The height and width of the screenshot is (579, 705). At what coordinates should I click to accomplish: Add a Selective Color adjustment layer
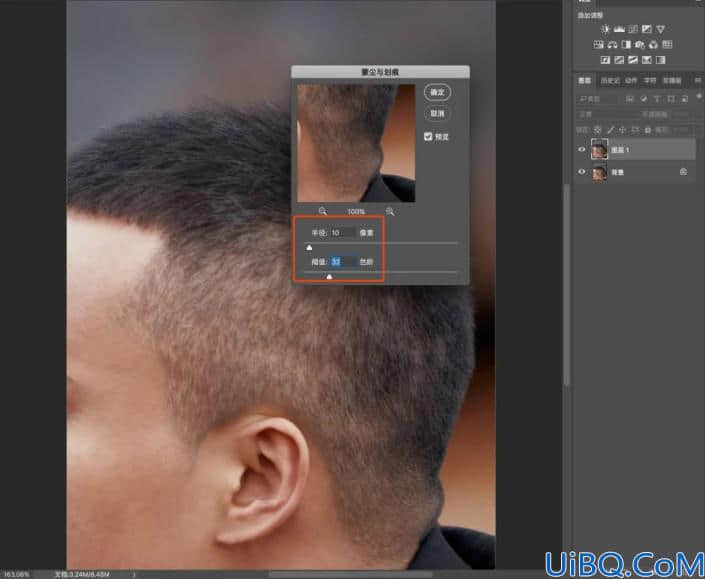647,60
